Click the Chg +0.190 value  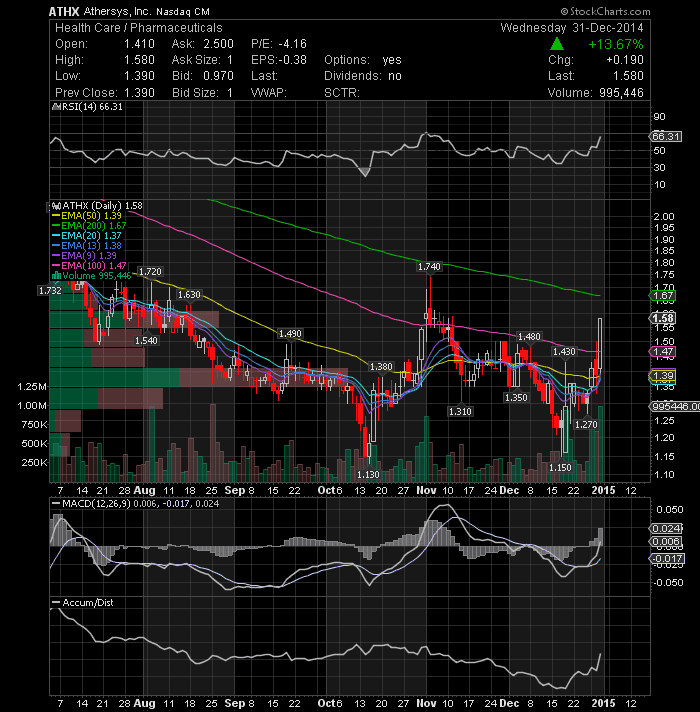click(625, 60)
